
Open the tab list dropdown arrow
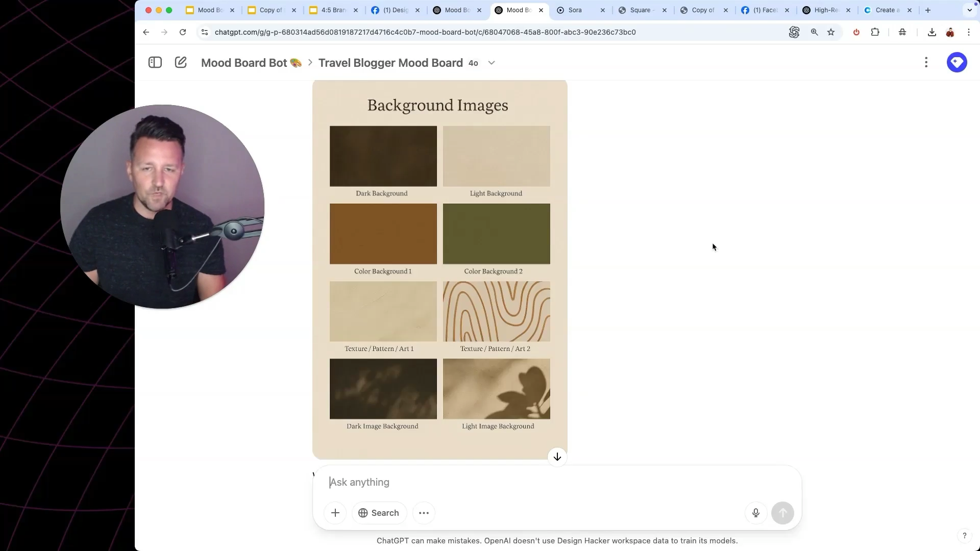click(969, 10)
